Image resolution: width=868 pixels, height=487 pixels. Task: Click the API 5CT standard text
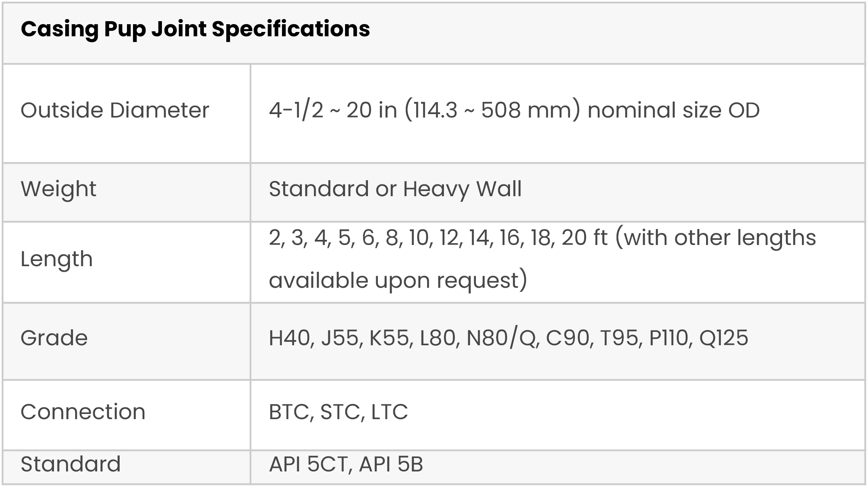[x=308, y=465]
